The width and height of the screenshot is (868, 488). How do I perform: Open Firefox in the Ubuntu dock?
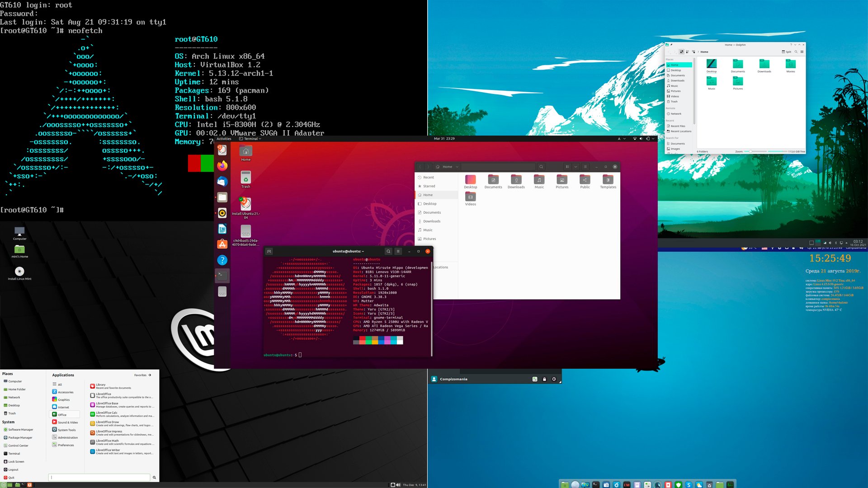coord(222,166)
